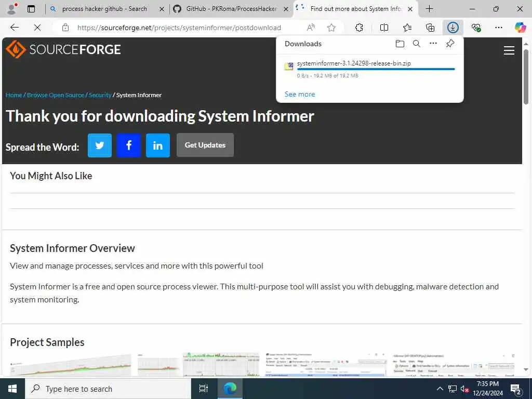532x399 pixels.
Task: Share on Facebook
Action: (129, 145)
